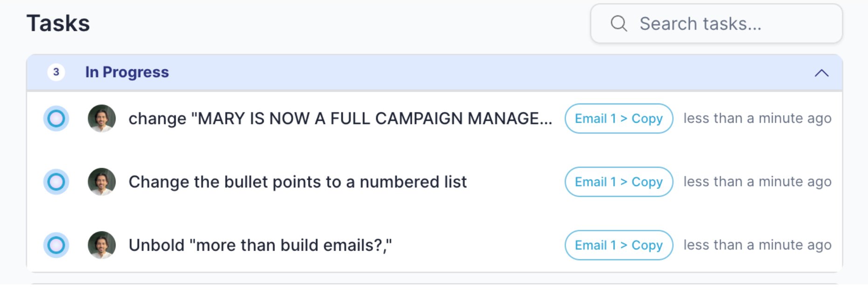Toggle status circle for Unbold task

coord(56,245)
